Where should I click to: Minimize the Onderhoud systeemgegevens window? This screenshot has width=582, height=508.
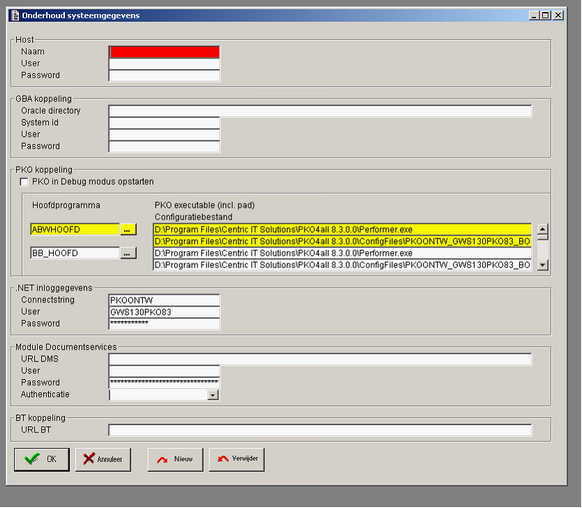pos(534,15)
